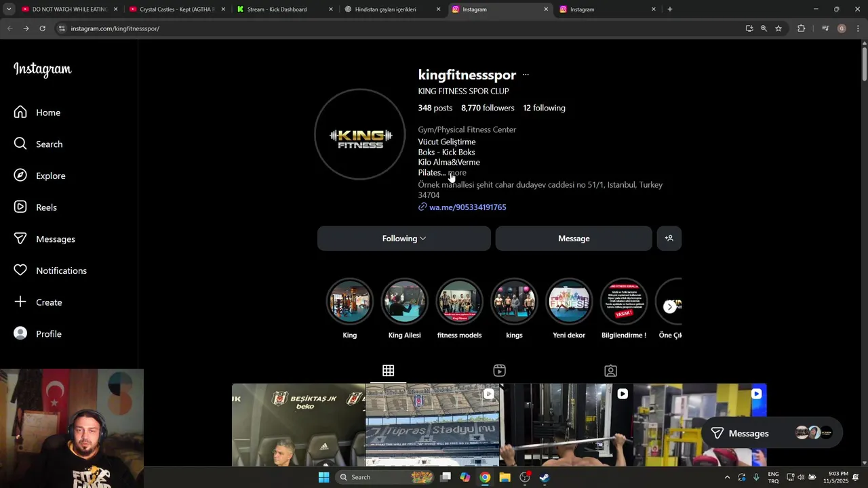The height and width of the screenshot is (488, 868).
Task: Click the similar accounts suggestion button
Action: click(x=669, y=239)
